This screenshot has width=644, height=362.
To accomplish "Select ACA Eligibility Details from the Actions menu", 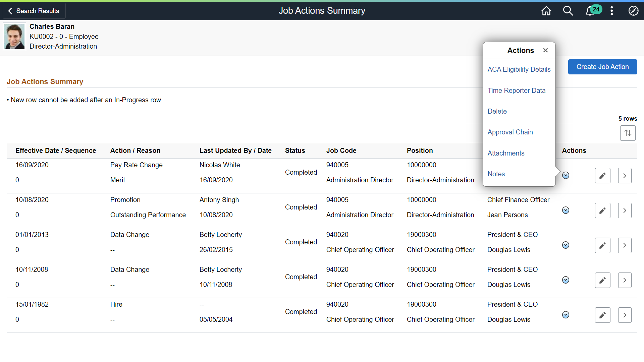I will point(519,69).
